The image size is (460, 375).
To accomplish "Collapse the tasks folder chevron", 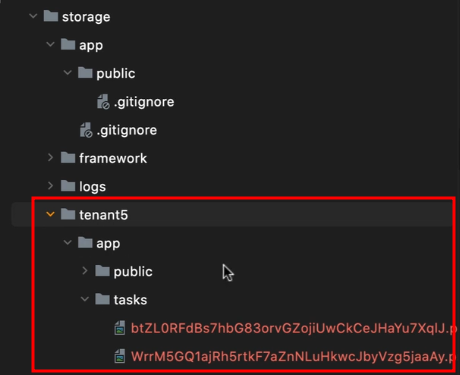I will pos(85,299).
